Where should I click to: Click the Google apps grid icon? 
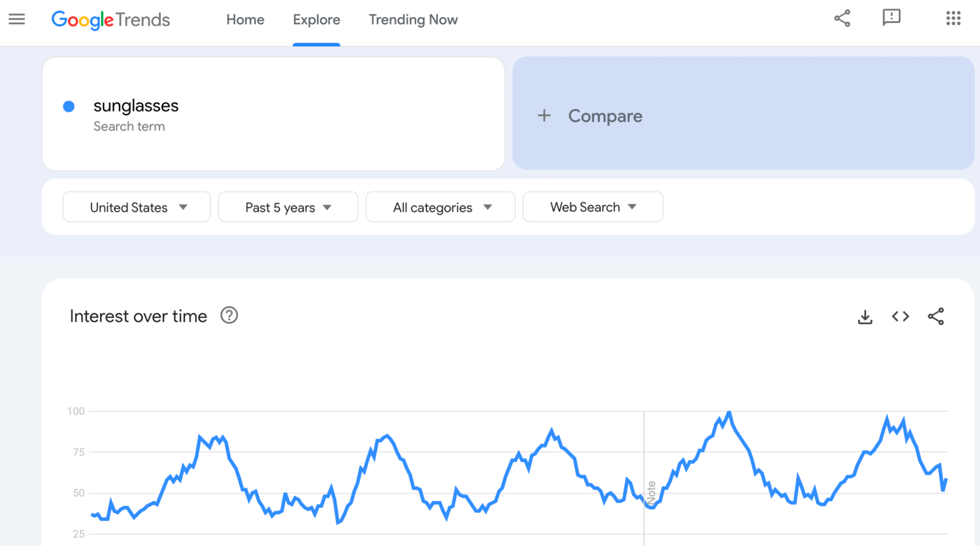pos(953,19)
